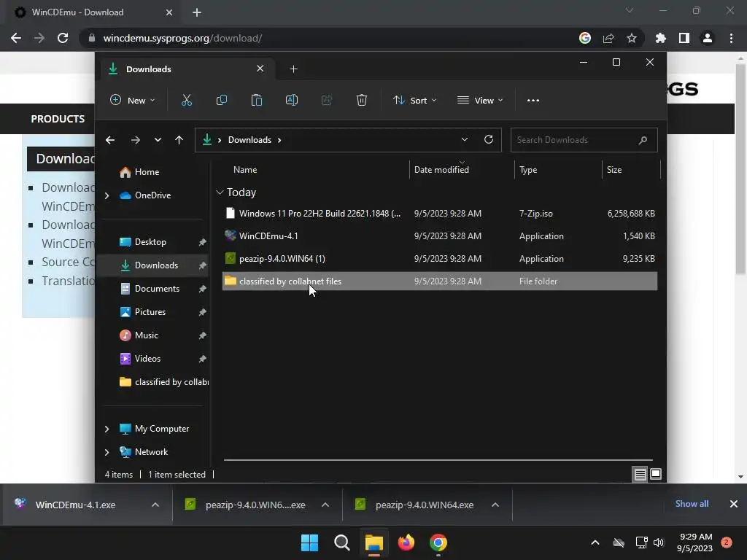Open Chrome extensions puzzle icon
The width and height of the screenshot is (747, 560).
tap(660, 38)
